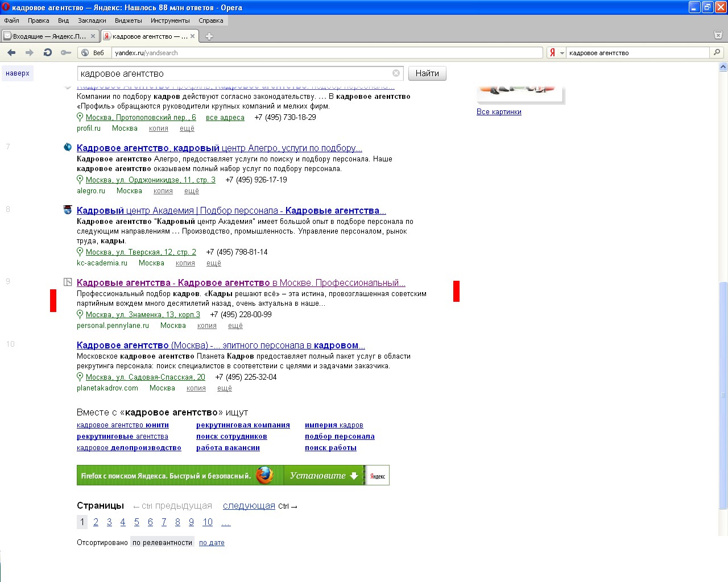The width and height of the screenshot is (728, 582).
Task: Open the копия link for alegro.ru
Action: coord(163,191)
